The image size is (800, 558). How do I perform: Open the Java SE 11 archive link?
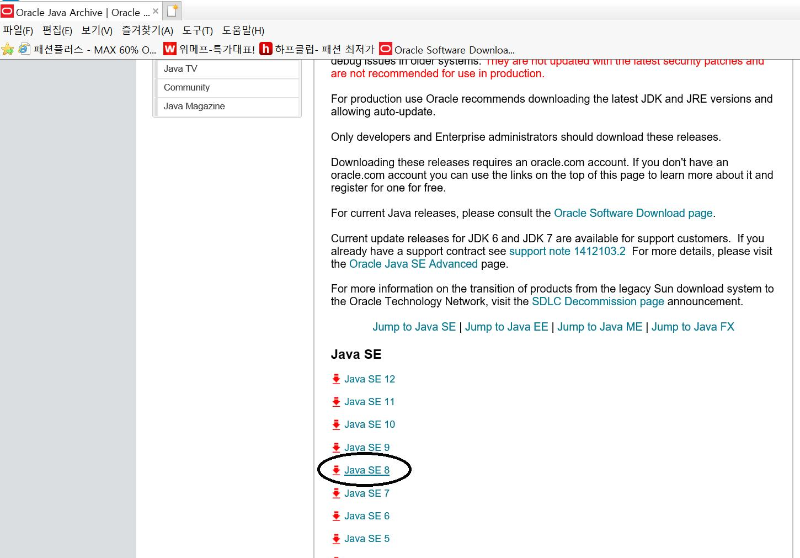pos(369,402)
